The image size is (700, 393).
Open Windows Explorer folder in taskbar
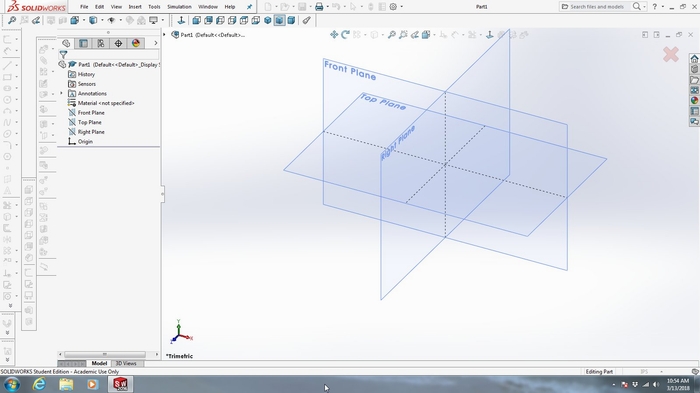[66, 384]
